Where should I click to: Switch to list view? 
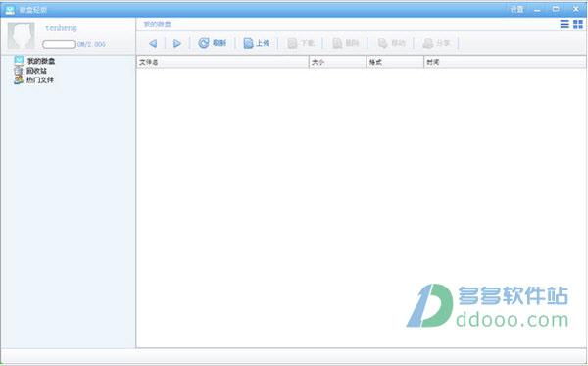tap(564, 24)
